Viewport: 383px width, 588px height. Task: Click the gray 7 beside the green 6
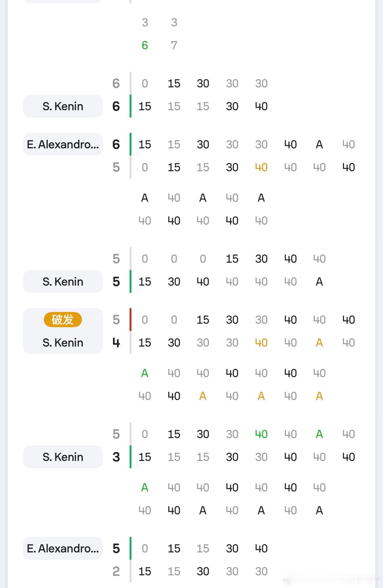pos(174,45)
